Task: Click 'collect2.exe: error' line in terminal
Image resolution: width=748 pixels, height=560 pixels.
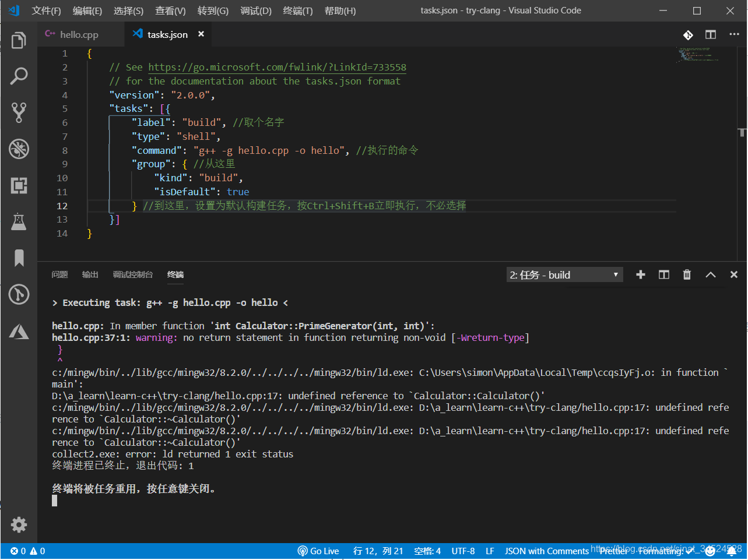Action: tap(173, 454)
